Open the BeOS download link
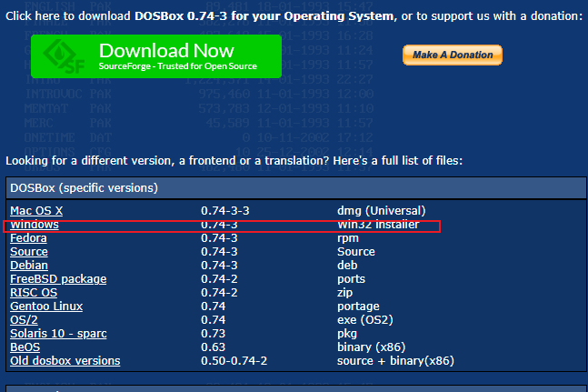This screenshot has height=392, width=588. click(x=25, y=347)
